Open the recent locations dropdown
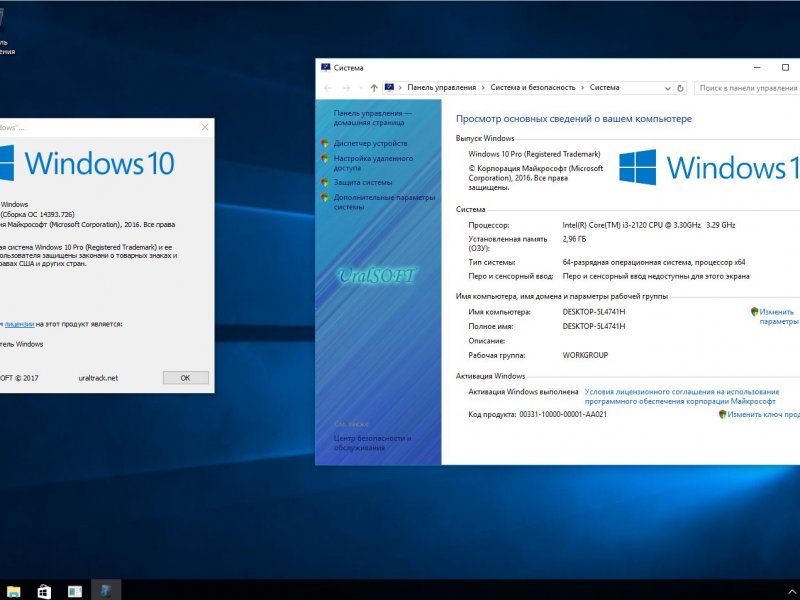The height and width of the screenshot is (600, 800). coord(361,88)
